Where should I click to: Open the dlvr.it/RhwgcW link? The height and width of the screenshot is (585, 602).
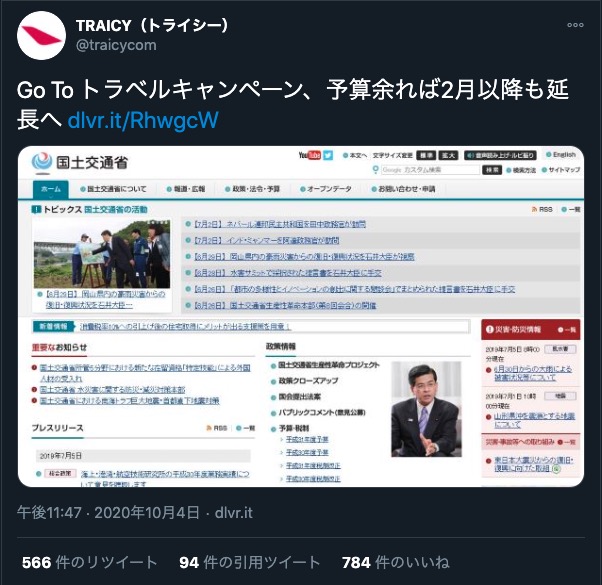pyautogui.click(x=143, y=120)
